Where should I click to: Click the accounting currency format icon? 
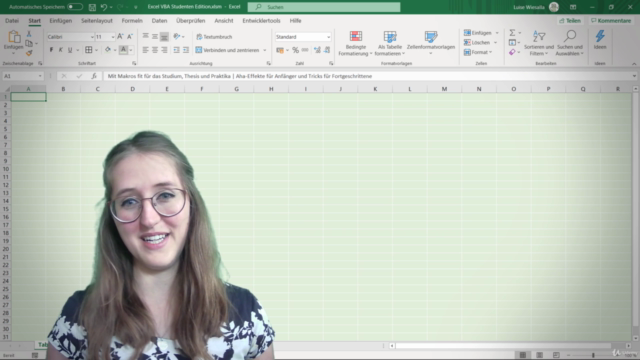pyautogui.click(x=280, y=50)
